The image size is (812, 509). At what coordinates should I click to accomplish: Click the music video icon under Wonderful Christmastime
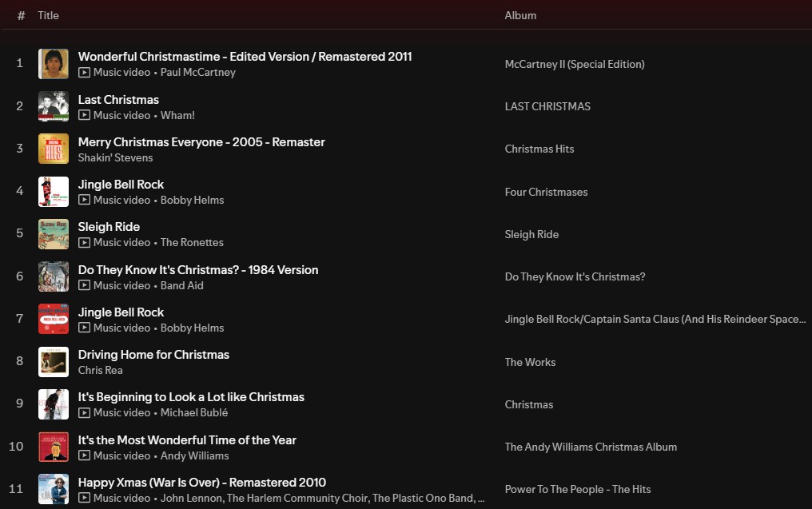(84, 73)
